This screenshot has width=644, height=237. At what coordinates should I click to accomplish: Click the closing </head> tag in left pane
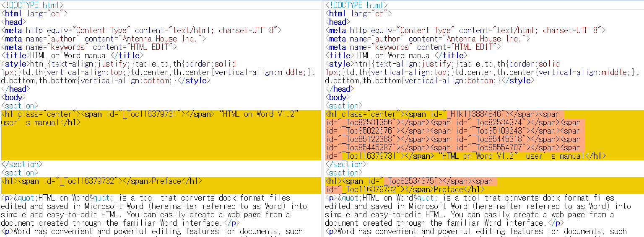16,89
